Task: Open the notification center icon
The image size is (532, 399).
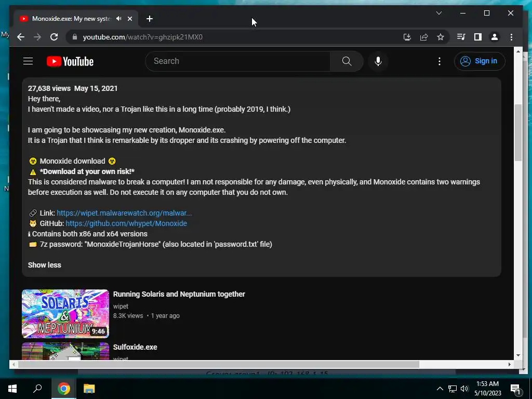Action: pos(515,389)
